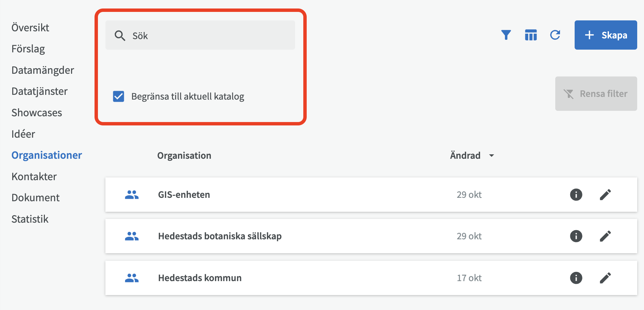Open info for GIS-enheten
Image resolution: width=644 pixels, height=310 pixels.
coord(576,194)
